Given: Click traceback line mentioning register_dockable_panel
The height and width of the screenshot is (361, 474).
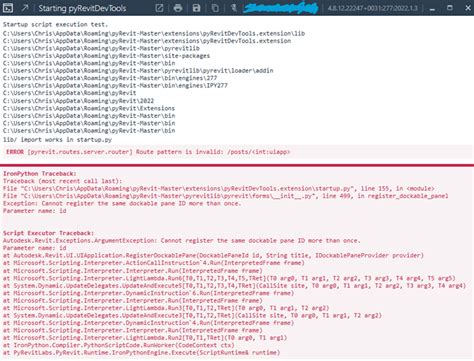Looking at the screenshot, I should pos(226,196).
